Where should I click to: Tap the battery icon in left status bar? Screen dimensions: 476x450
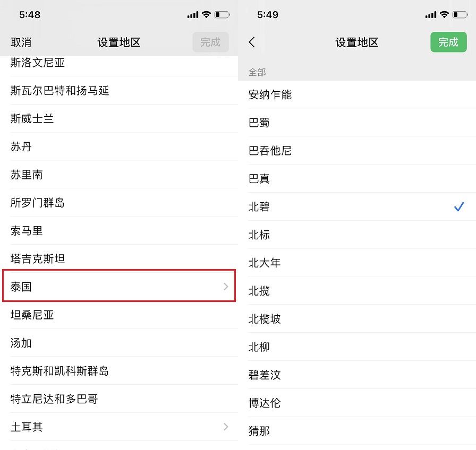(x=222, y=15)
